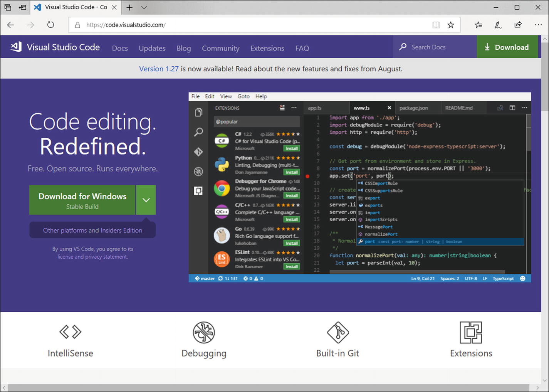This screenshot has width=549, height=392.
Task: Click the browser Share icon
Action: [x=518, y=25]
